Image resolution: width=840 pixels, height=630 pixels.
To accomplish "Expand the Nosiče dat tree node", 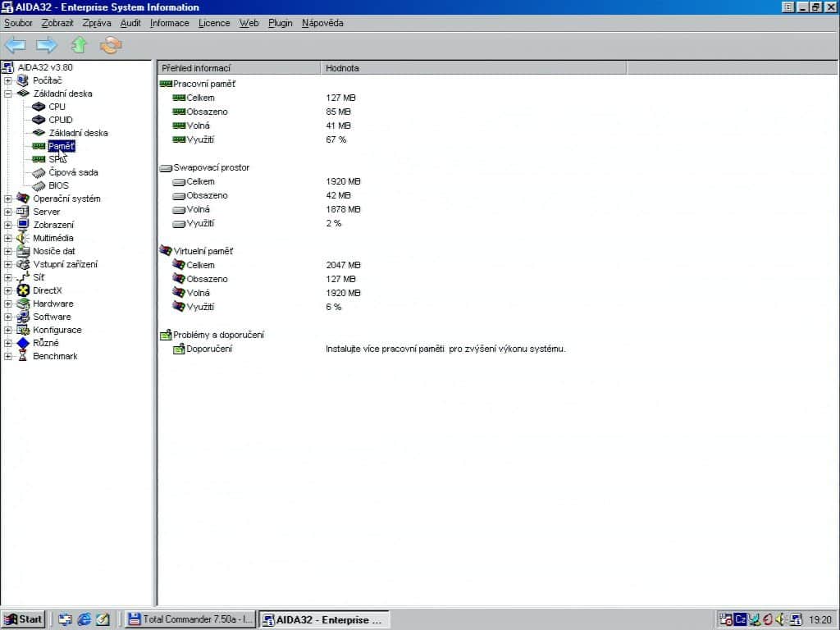I will point(8,251).
